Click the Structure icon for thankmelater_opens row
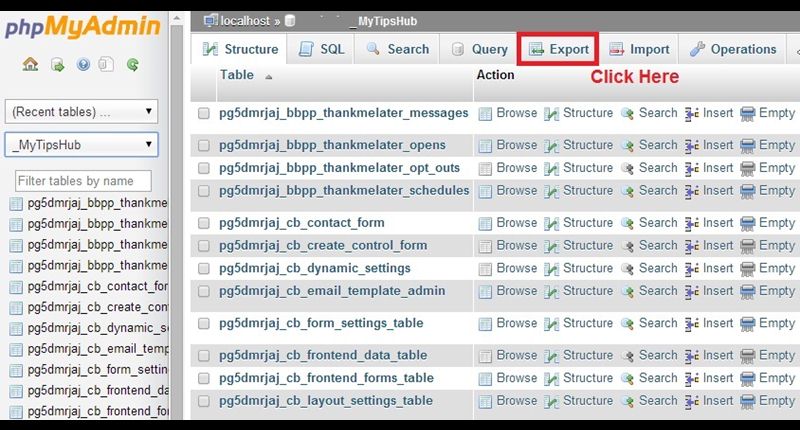The height and width of the screenshot is (430, 800). pos(552,146)
